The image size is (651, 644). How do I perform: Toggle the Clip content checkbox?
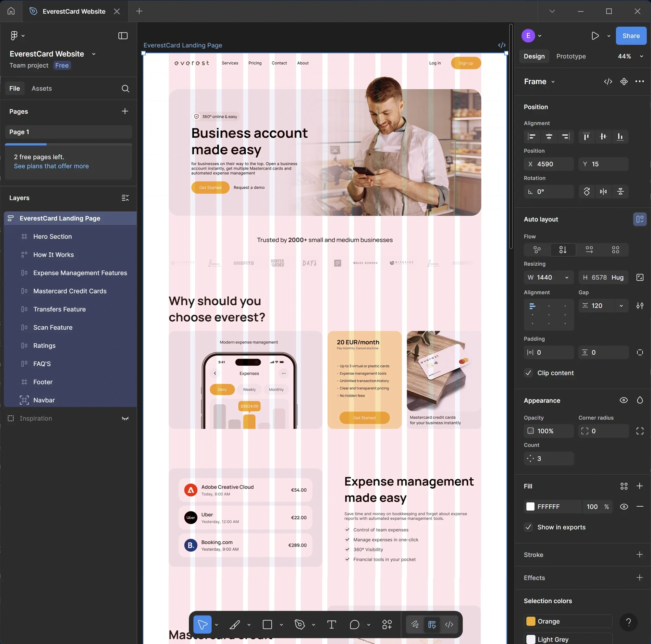click(528, 373)
